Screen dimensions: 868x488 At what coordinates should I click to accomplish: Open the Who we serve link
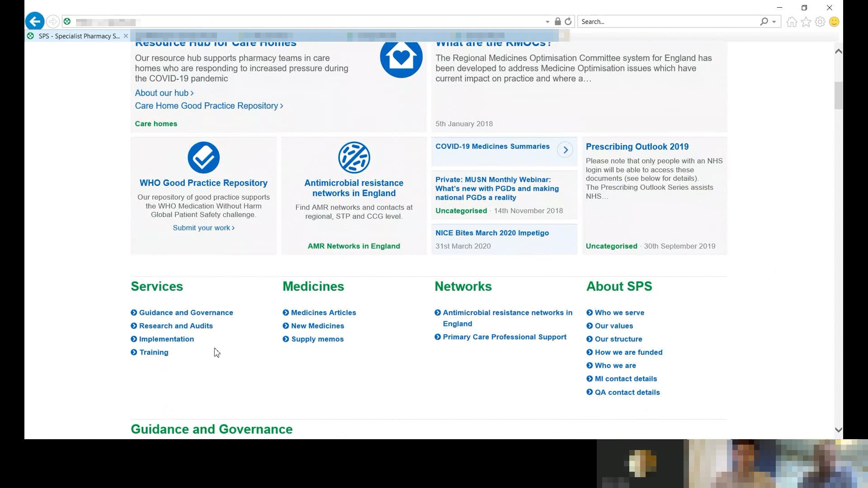pyautogui.click(x=619, y=312)
